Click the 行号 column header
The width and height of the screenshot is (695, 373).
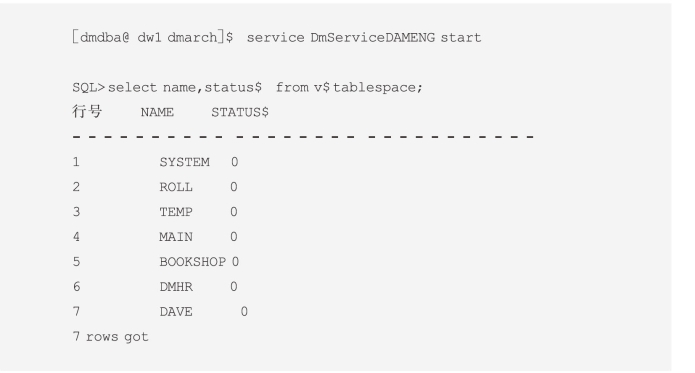(x=87, y=112)
